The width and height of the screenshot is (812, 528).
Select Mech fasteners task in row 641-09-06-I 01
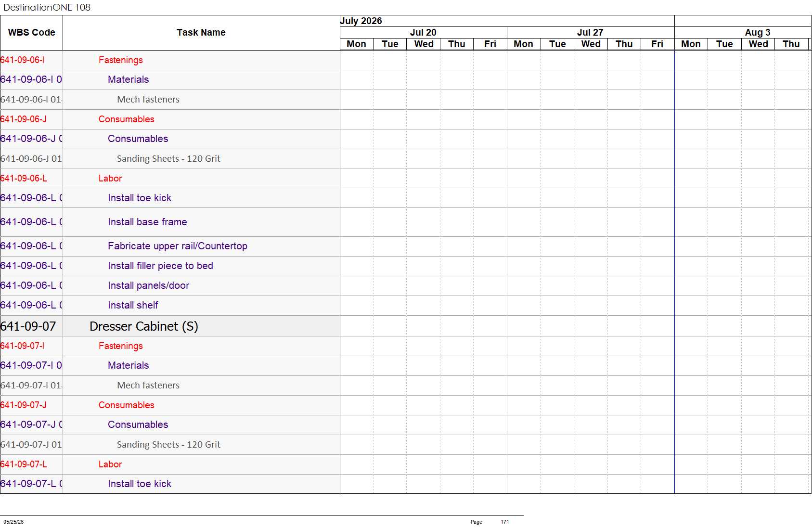[148, 100]
